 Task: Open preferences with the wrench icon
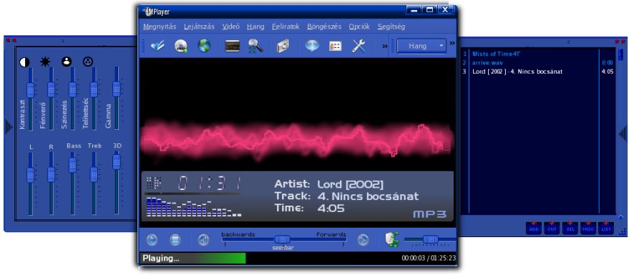tap(358, 46)
